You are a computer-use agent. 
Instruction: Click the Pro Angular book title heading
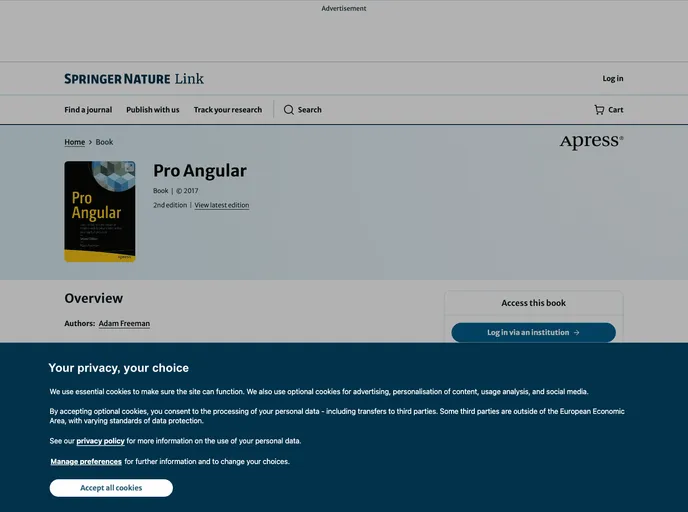(x=200, y=171)
